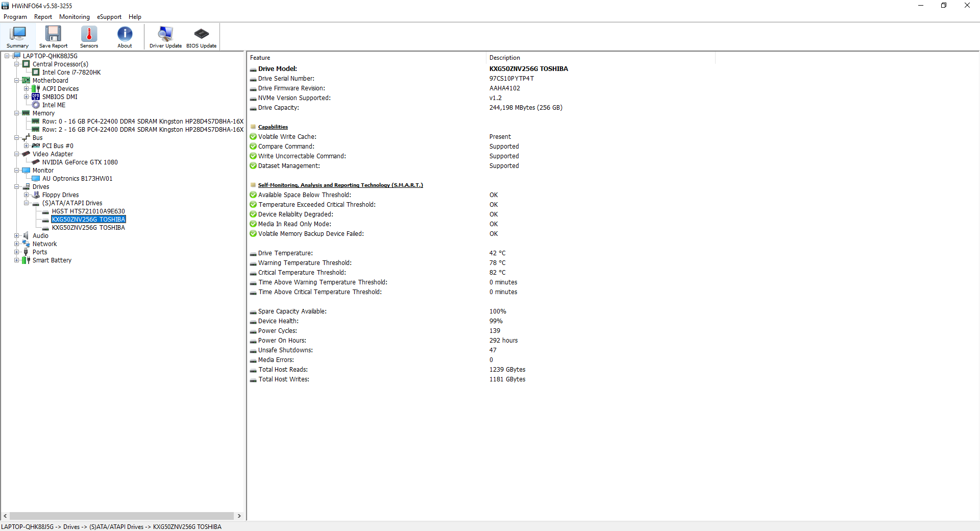Select the unhighlighted KXG50ZNV256G TOSHIBA drive

[x=88, y=228]
